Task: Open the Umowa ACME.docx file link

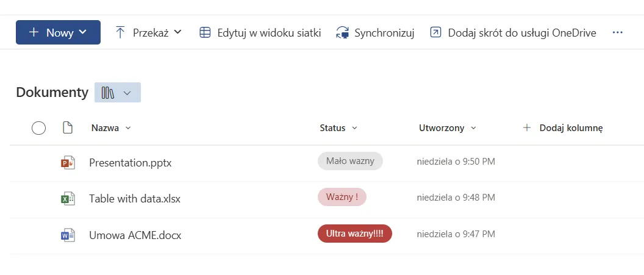Action: [x=135, y=235]
